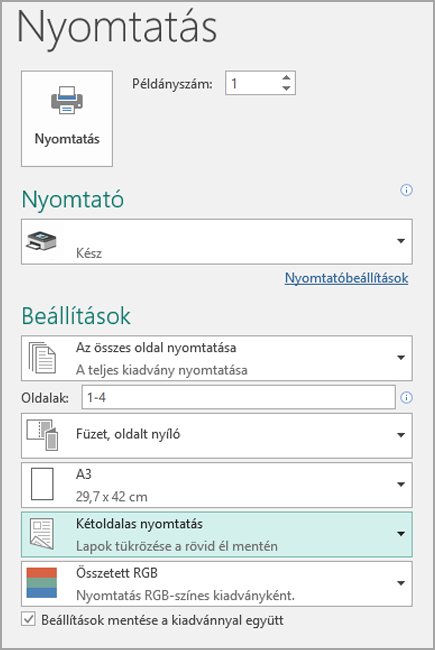The width and height of the screenshot is (435, 650).
Task: Click the info icon next to Nyomtató
Action: tap(406, 190)
